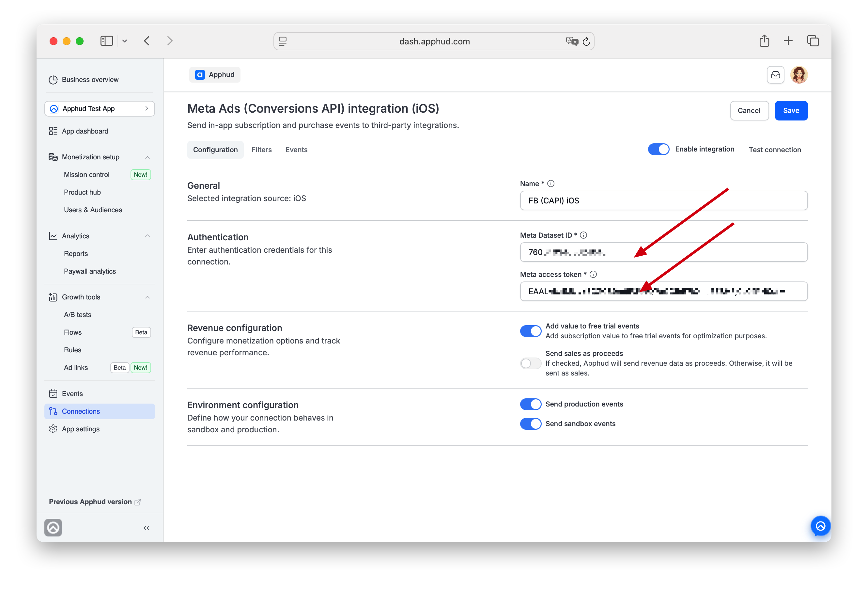Click the Meta Dataset ID info icon
Image resolution: width=868 pixels, height=591 pixels.
pyautogui.click(x=583, y=235)
